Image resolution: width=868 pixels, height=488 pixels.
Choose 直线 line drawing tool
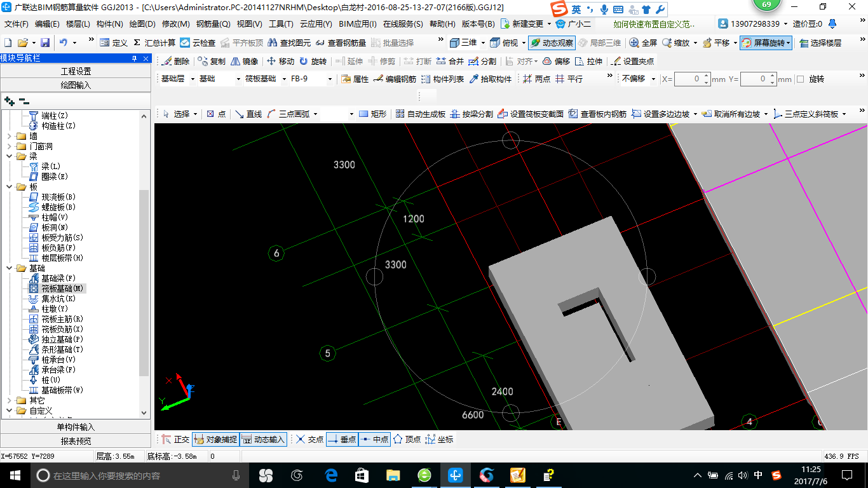pyautogui.click(x=248, y=114)
